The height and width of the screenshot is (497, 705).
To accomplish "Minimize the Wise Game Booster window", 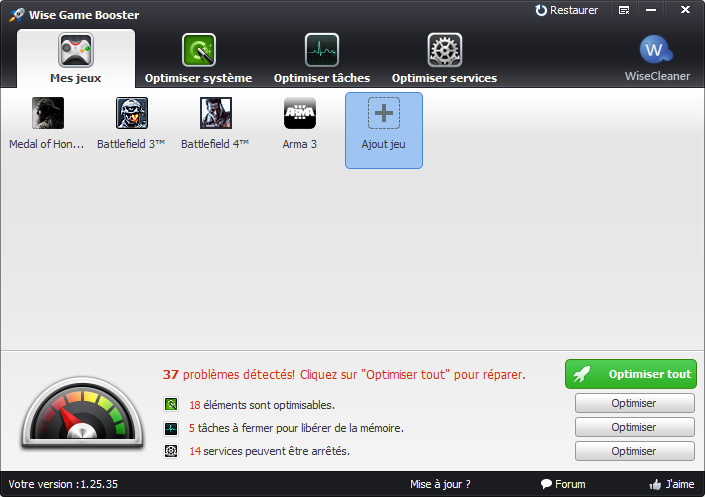I will 651,10.
